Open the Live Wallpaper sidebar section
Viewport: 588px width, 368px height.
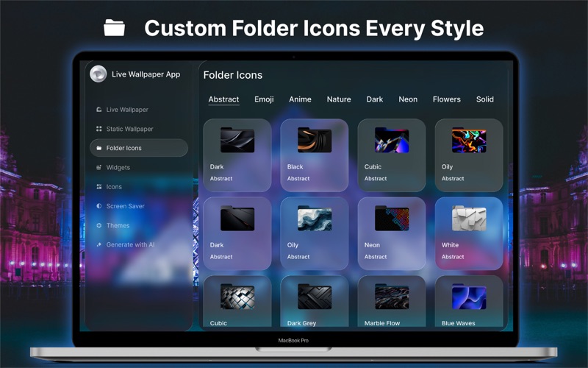(x=122, y=110)
